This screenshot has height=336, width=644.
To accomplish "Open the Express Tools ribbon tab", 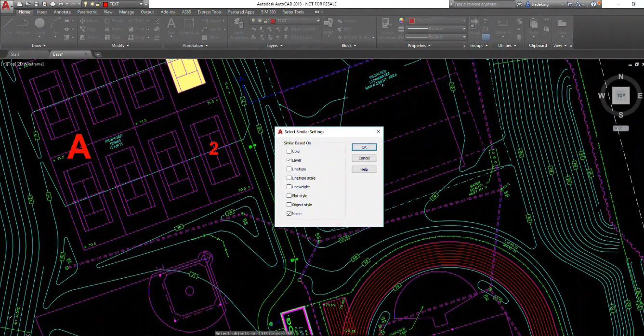I will [x=210, y=12].
